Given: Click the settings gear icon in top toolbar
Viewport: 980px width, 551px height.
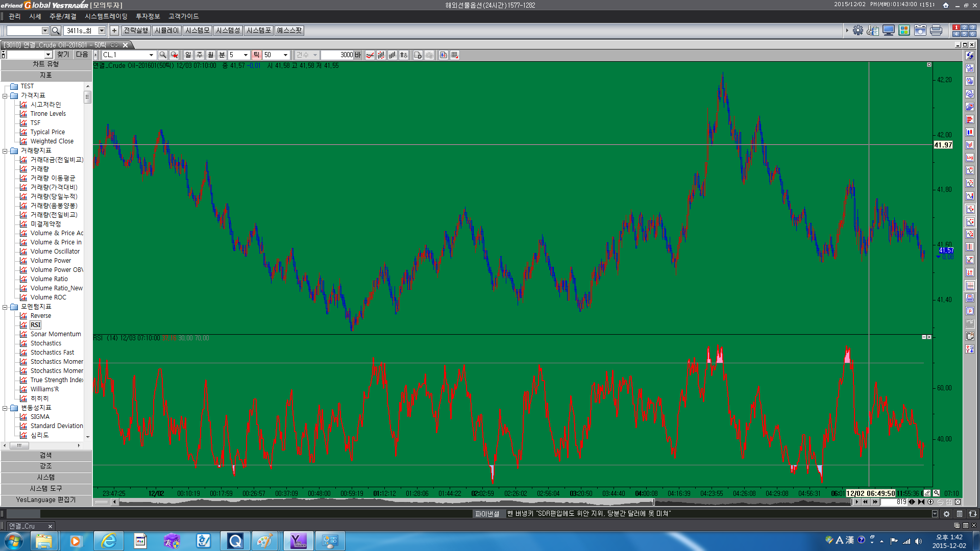Looking at the screenshot, I should [858, 31].
